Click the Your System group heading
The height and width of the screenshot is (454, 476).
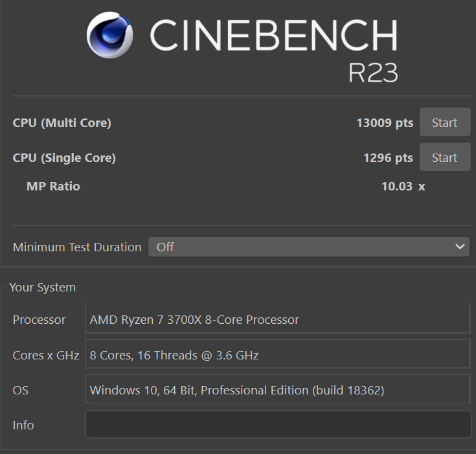(43, 288)
